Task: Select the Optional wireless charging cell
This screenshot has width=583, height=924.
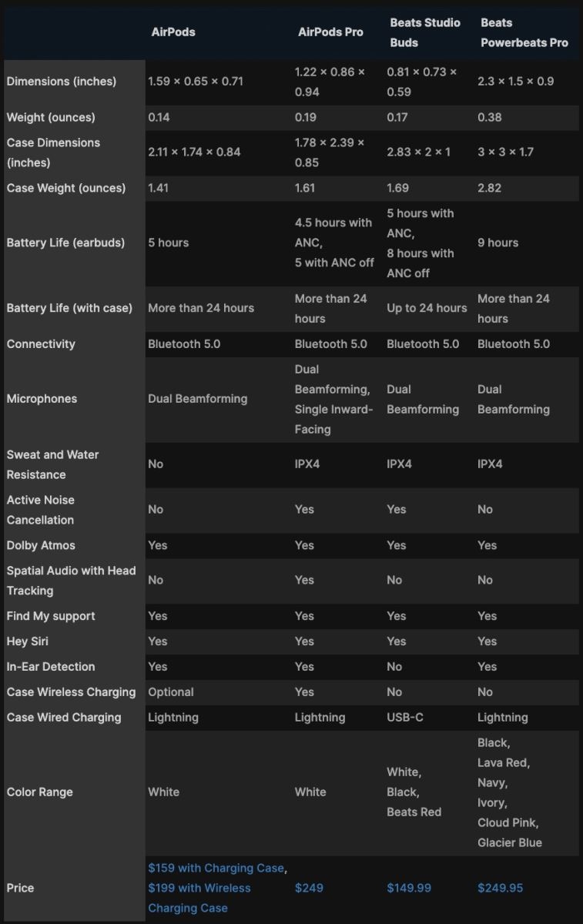Action: click(x=171, y=692)
